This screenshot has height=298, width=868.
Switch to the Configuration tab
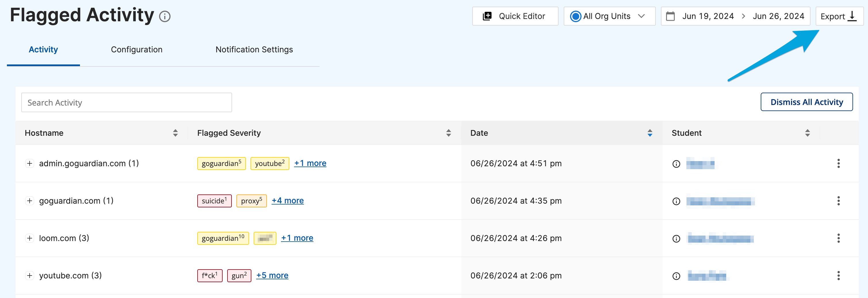136,49
